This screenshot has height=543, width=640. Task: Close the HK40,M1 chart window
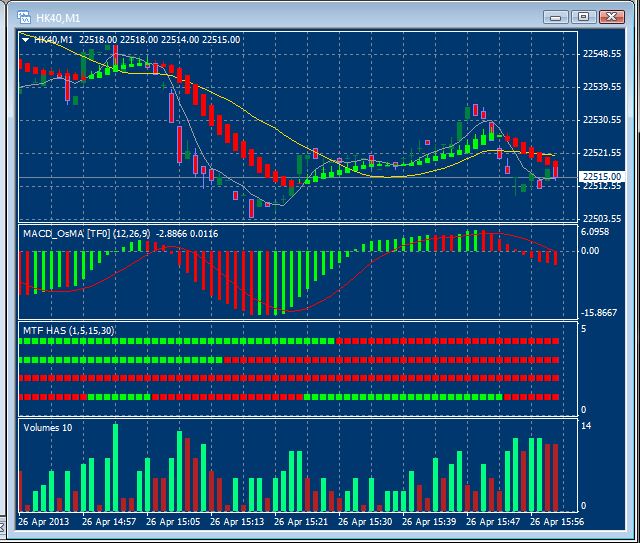pyautogui.click(x=611, y=17)
